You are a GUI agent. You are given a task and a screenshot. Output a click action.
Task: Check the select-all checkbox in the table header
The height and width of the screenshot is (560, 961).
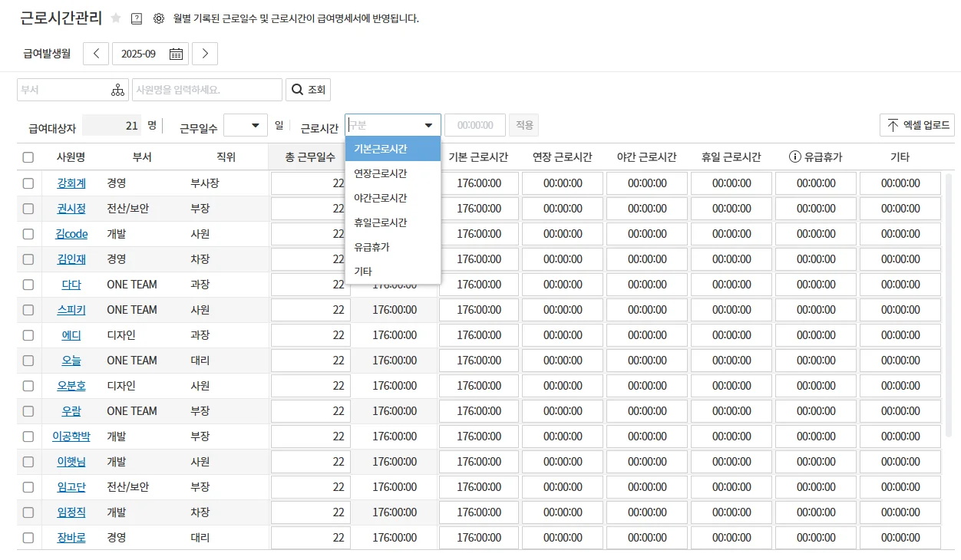28,156
